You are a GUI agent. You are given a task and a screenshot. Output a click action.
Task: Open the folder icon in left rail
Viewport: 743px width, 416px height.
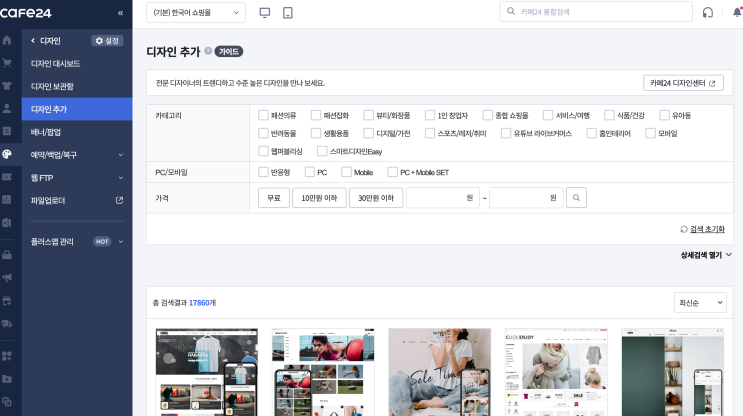pos(7,379)
